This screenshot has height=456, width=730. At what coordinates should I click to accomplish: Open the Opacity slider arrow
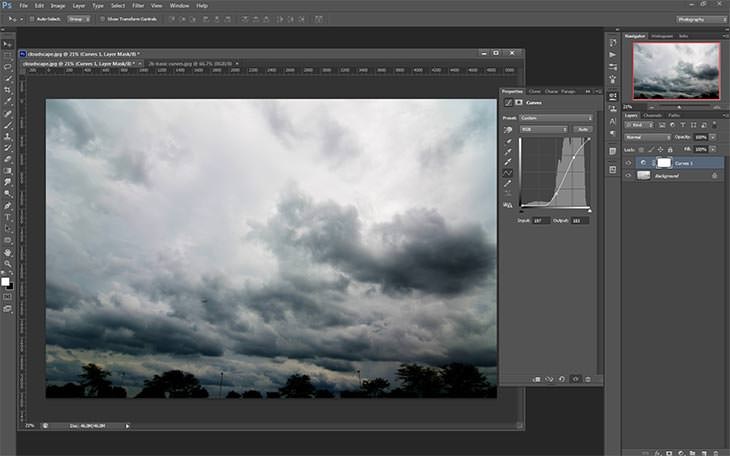tap(713, 137)
